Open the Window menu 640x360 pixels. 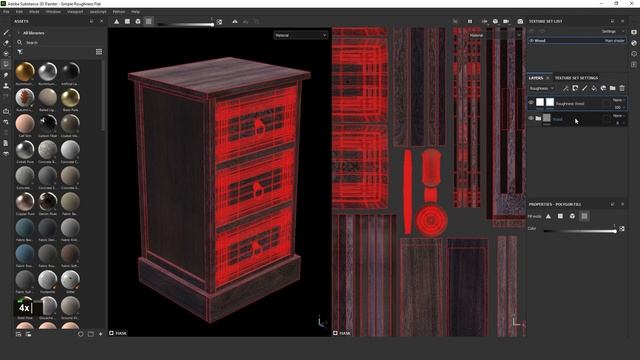(53, 12)
